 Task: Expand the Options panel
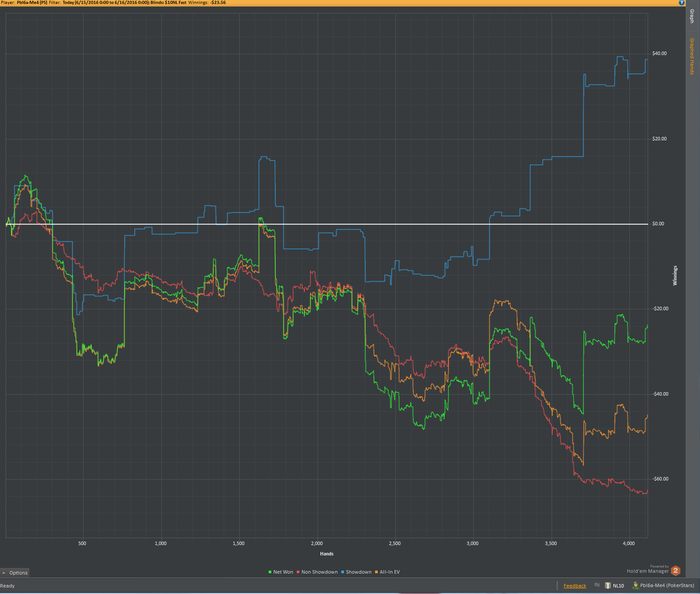[x=15, y=573]
